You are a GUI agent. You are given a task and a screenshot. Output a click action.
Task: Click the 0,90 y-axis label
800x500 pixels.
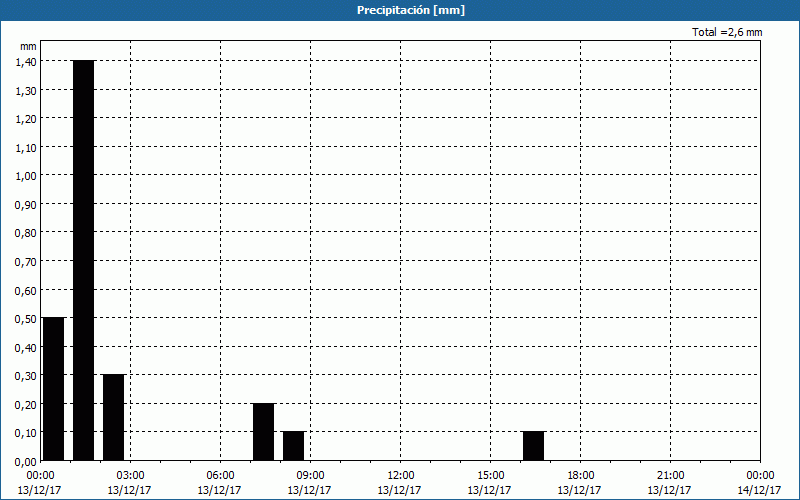(27, 205)
